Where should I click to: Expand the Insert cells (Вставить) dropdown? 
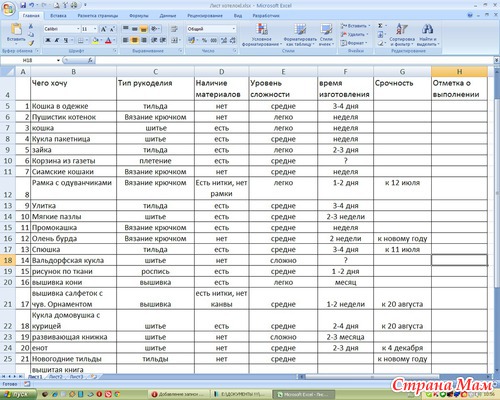click(x=369, y=26)
